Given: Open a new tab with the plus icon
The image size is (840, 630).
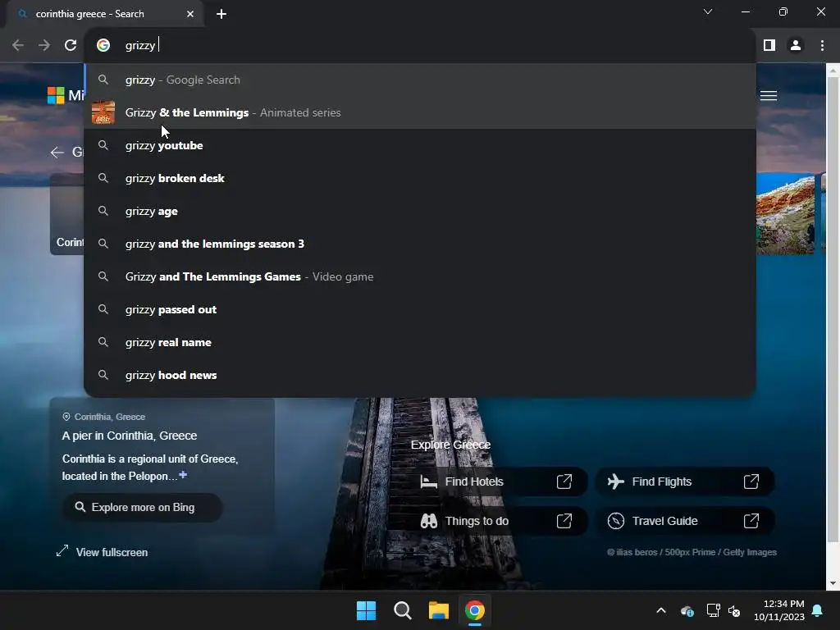Looking at the screenshot, I should pyautogui.click(x=221, y=14).
